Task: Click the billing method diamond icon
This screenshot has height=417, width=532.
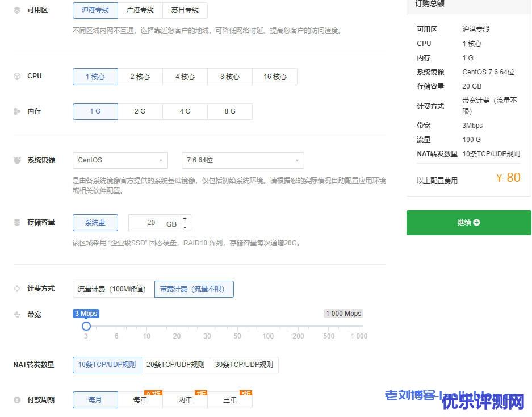Action: (17, 289)
